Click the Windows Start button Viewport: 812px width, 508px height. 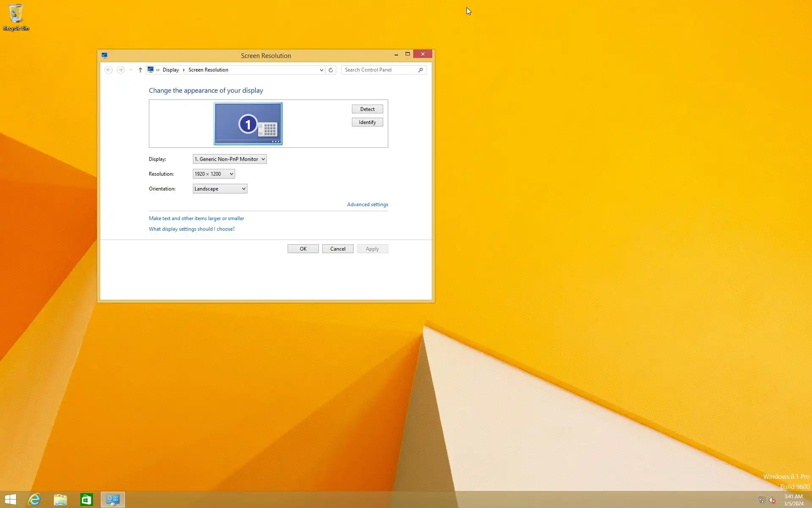pos(11,500)
